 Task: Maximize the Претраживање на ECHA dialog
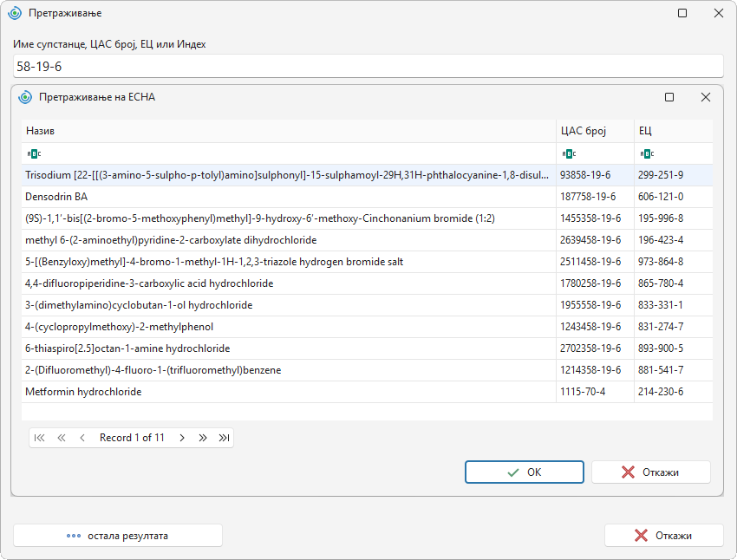669,97
